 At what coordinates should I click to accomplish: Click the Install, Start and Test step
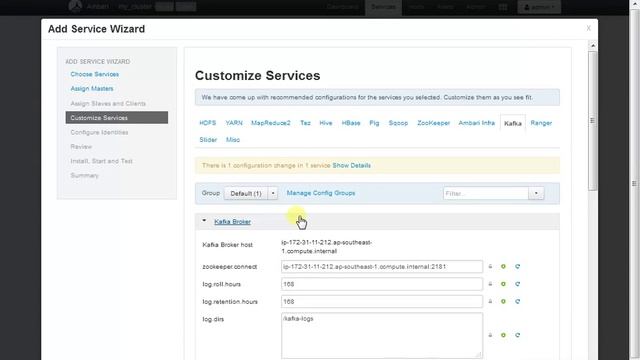point(102,161)
